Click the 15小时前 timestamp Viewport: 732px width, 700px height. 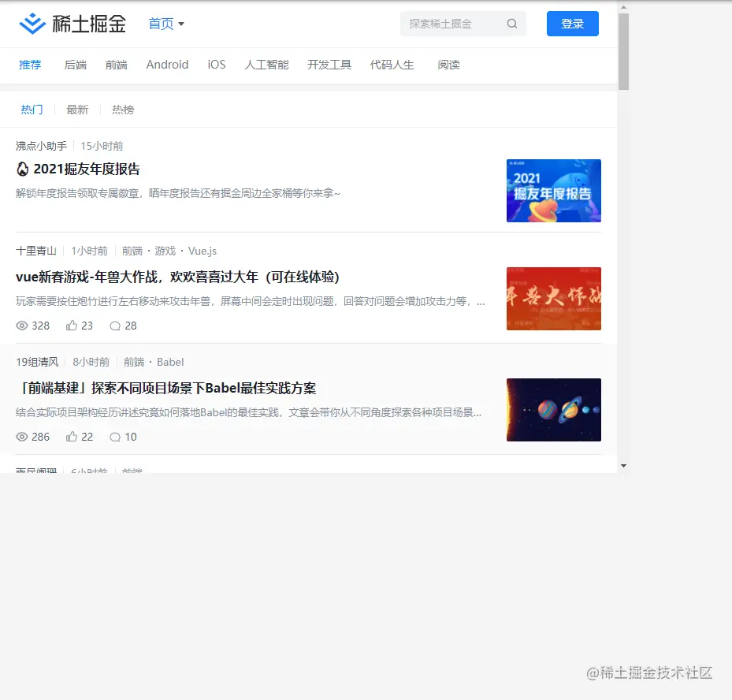click(102, 146)
